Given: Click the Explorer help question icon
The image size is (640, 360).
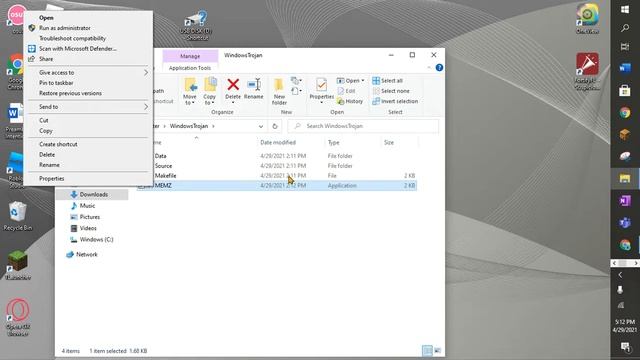Looking at the screenshot, I should (439, 68).
